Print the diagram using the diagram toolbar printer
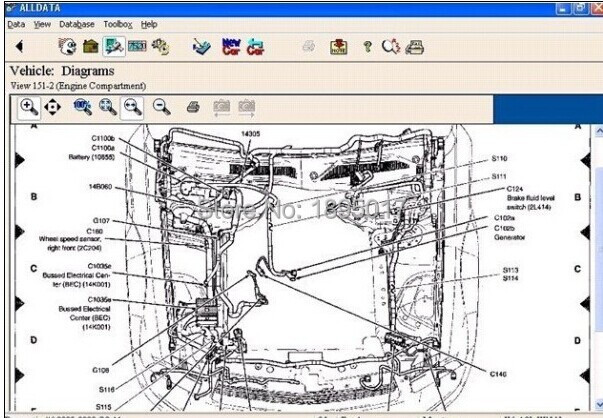Screen dimensions: 603x418 point(194,106)
